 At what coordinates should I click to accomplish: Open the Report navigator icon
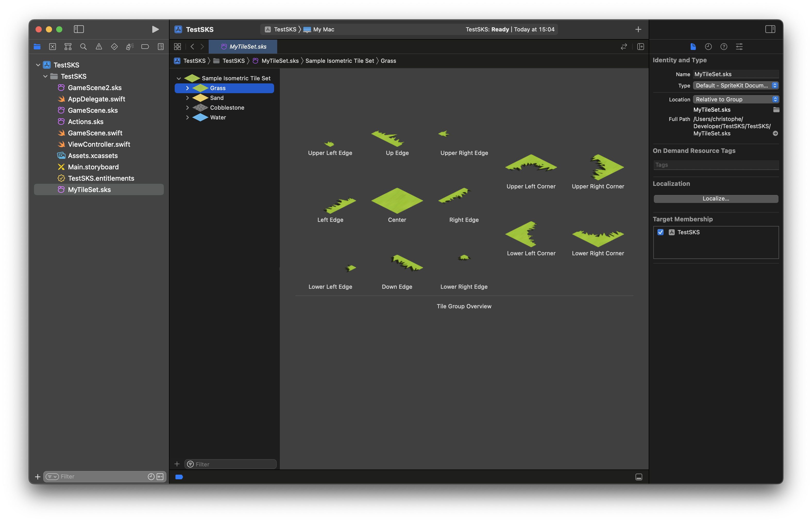pyautogui.click(x=161, y=47)
